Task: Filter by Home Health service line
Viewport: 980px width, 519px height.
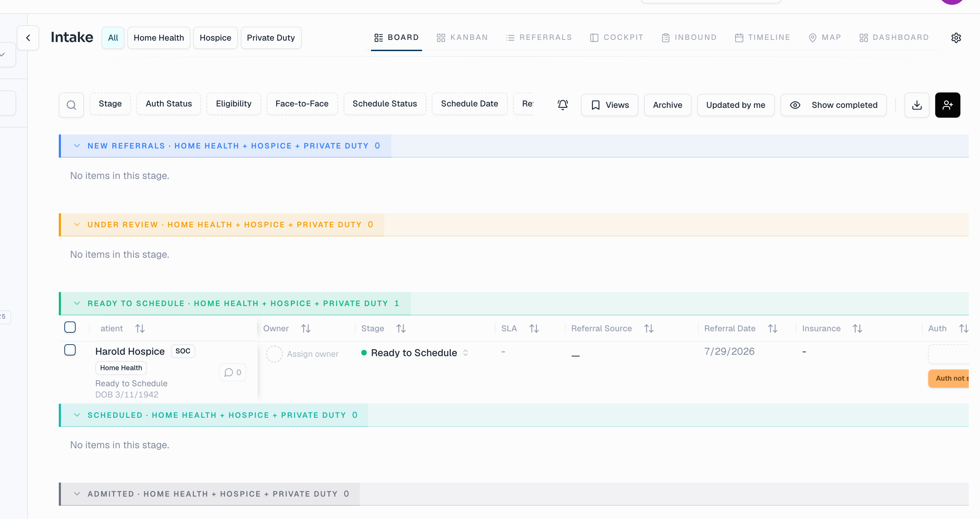Action: pyautogui.click(x=159, y=38)
